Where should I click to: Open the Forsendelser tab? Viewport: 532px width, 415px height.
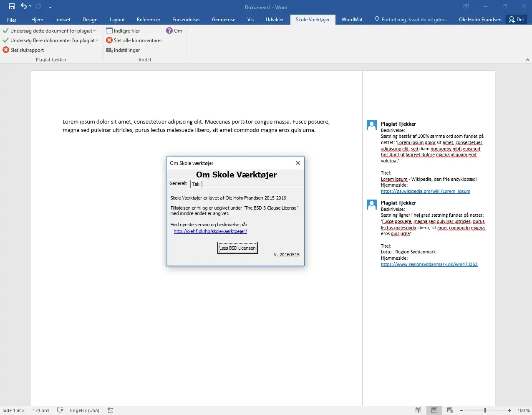pyautogui.click(x=186, y=20)
